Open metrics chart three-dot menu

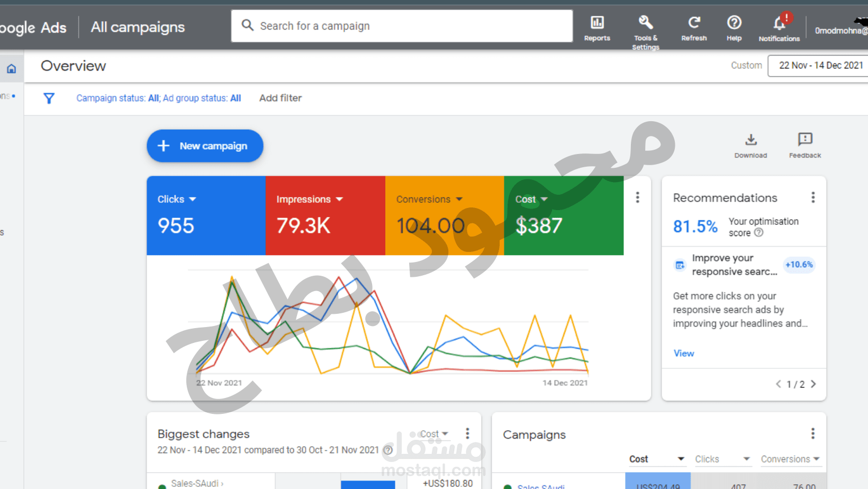coord(637,197)
